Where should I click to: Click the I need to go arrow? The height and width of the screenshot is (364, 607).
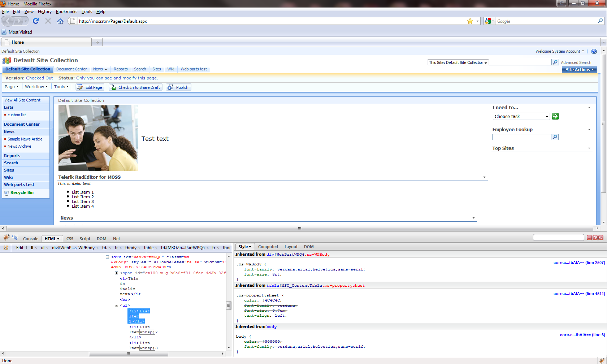tap(555, 116)
